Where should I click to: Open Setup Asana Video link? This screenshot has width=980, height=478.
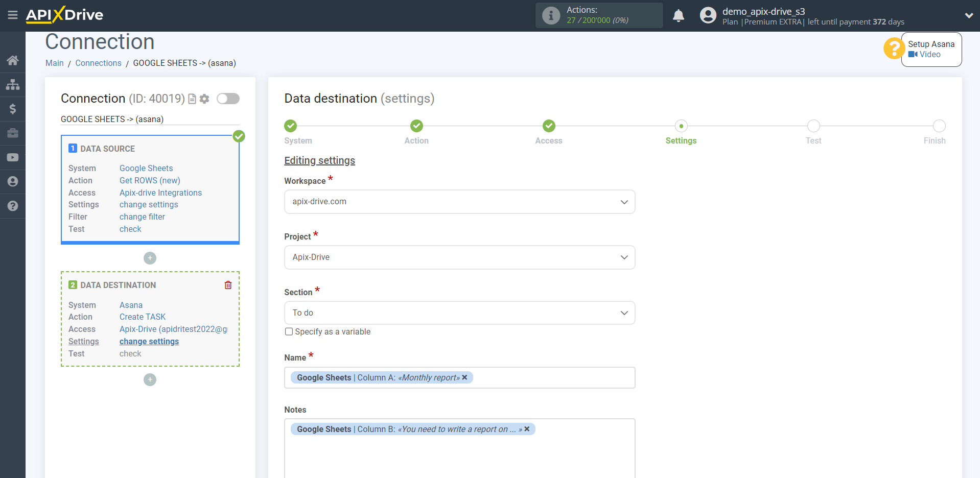pyautogui.click(x=924, y=54)
